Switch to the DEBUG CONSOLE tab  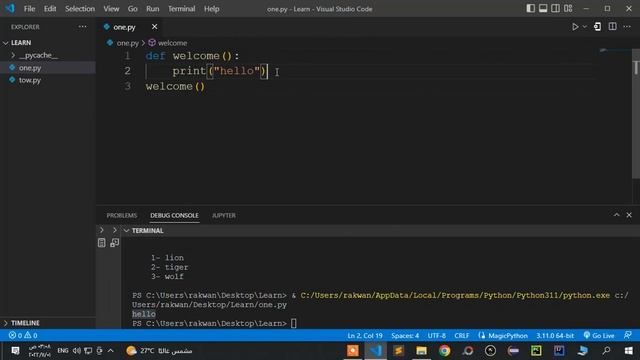click(174, 216)
